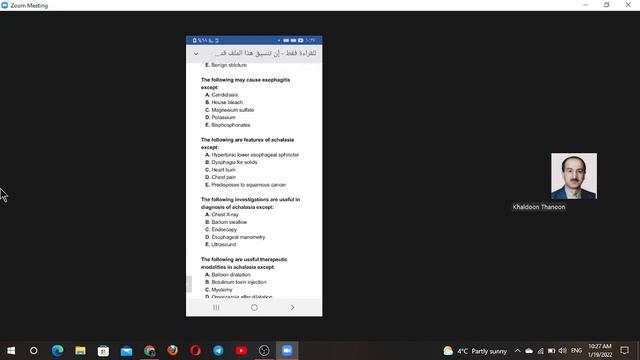Show hidden system tray icons

point(518,351)
